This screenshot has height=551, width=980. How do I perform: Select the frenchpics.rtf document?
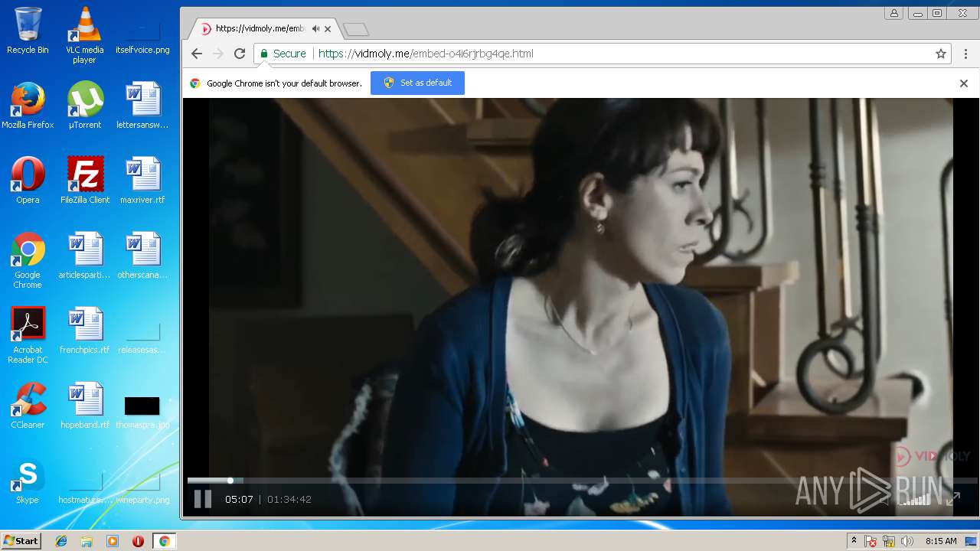[84, 331]
